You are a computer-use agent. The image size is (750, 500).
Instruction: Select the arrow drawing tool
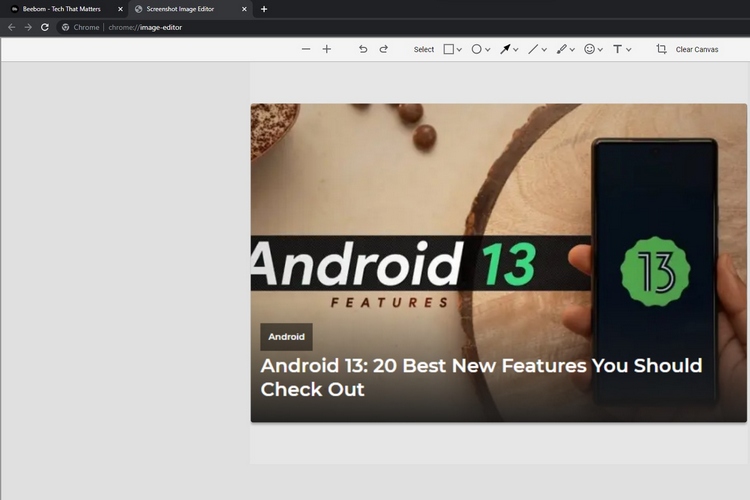505,49
